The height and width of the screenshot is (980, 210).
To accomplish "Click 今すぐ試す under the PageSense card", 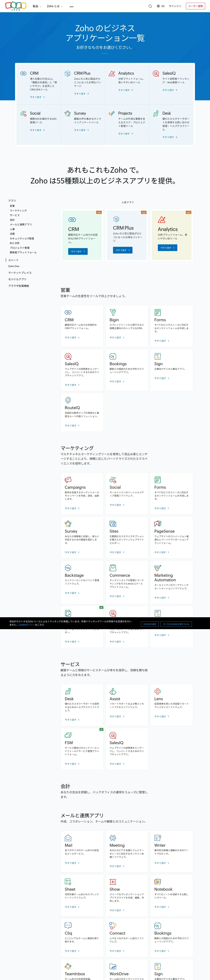I will pos(162,552).
